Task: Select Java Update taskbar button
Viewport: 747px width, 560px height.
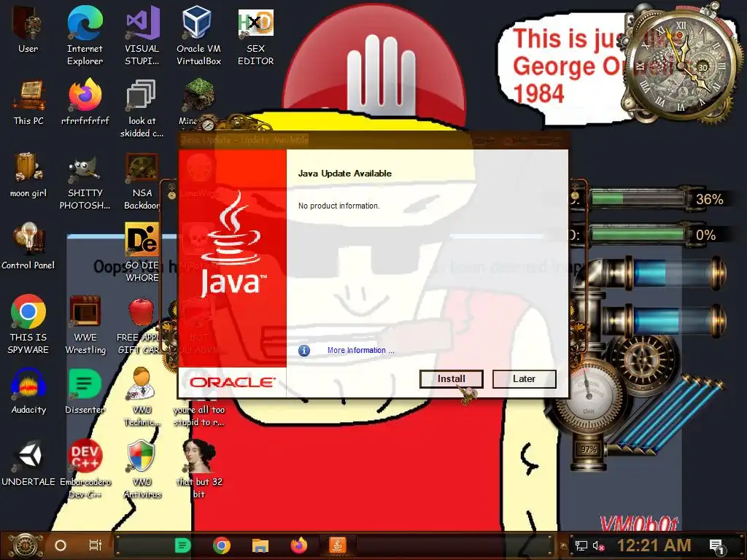Action: coord(337,545)
